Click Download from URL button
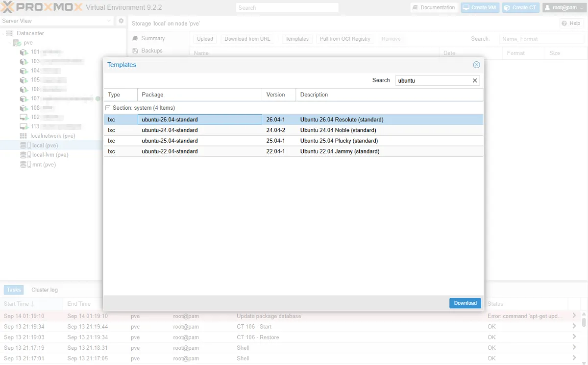588x365 pixels. [x=247, y=39]
